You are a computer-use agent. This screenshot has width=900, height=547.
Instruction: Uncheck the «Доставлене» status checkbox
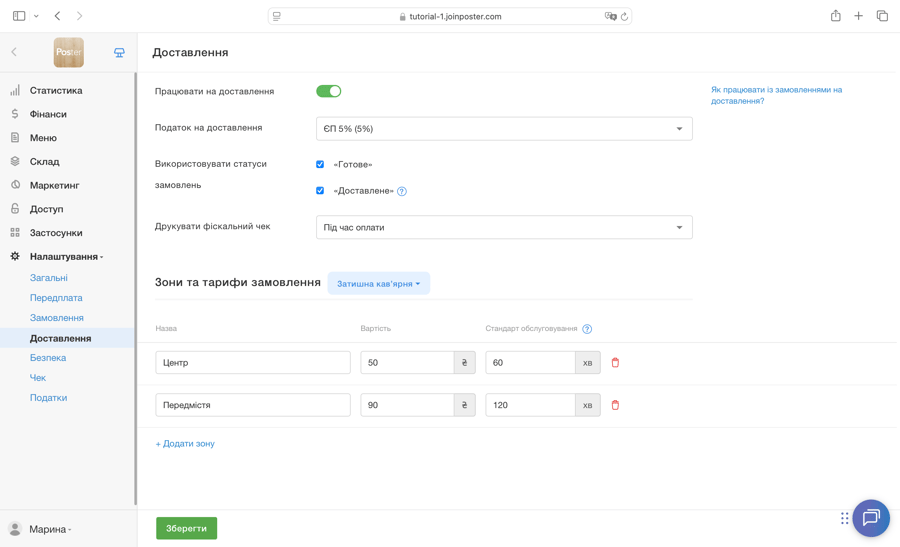320,191
